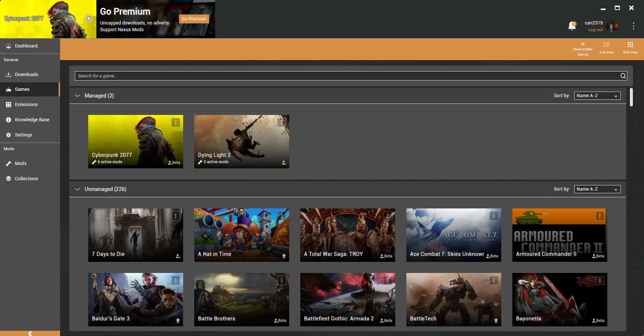Image resolution: width=644 pixels, height=336 pixels.
Task: Select the Battle Brothers thumbnail
Action: [x=242, y=300]
